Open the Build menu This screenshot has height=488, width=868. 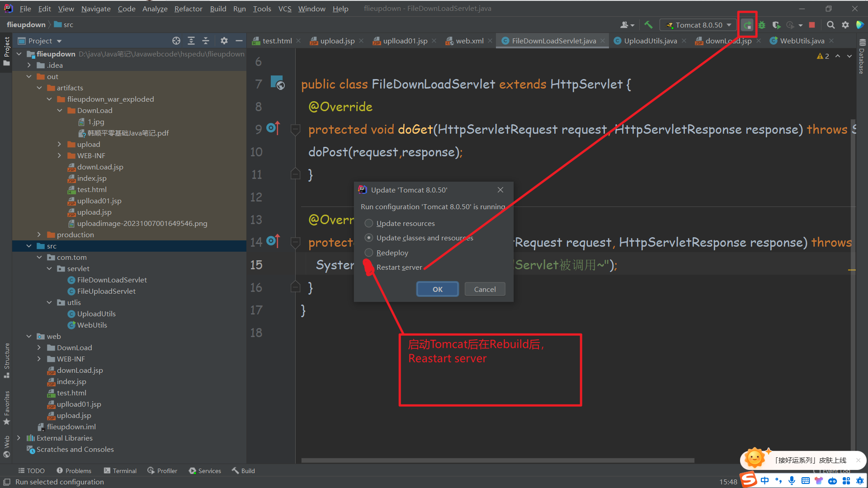(217, 8)
